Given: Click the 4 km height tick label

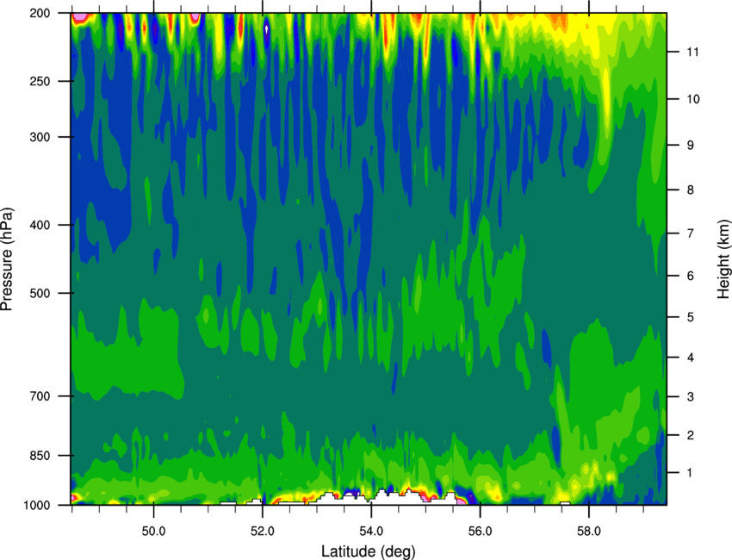Looking at the screenshot, I should [691, 358].
